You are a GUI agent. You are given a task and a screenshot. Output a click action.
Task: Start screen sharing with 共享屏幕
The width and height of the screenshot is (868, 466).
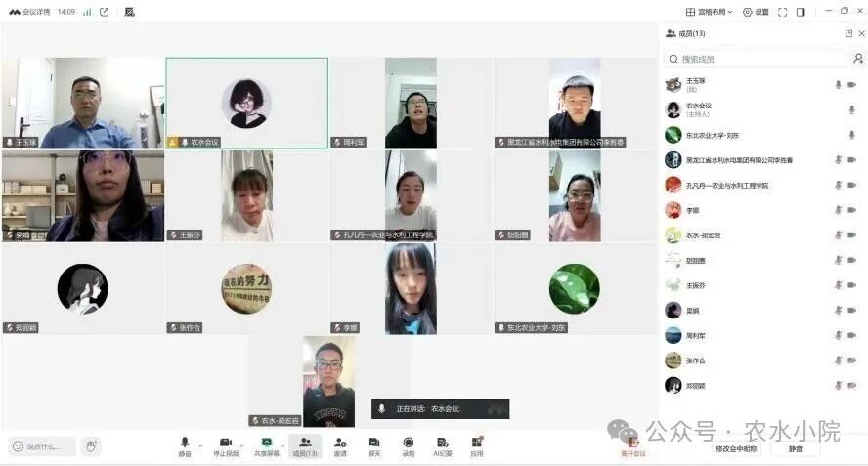(266, 444)
